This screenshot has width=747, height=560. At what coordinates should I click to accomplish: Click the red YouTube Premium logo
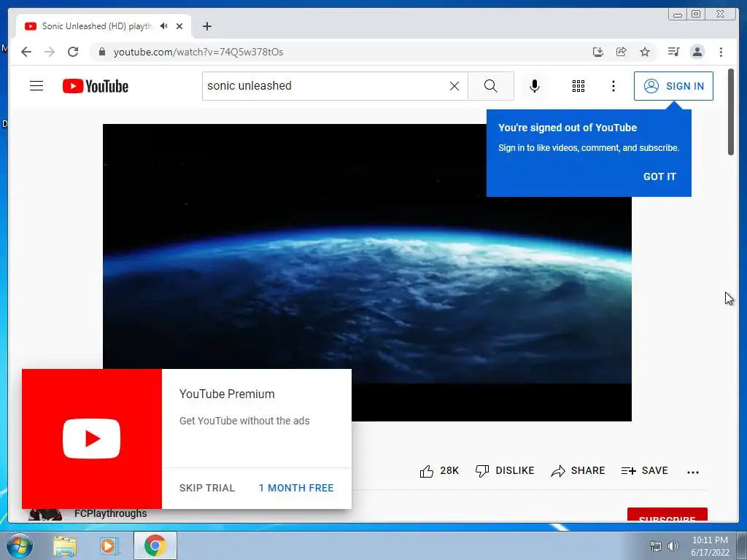(91, 438)
